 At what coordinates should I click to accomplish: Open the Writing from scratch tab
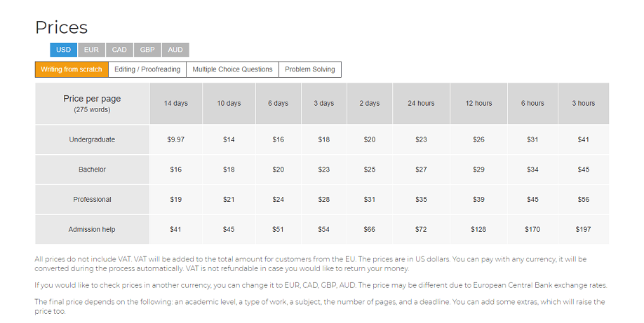click(72, 69)
